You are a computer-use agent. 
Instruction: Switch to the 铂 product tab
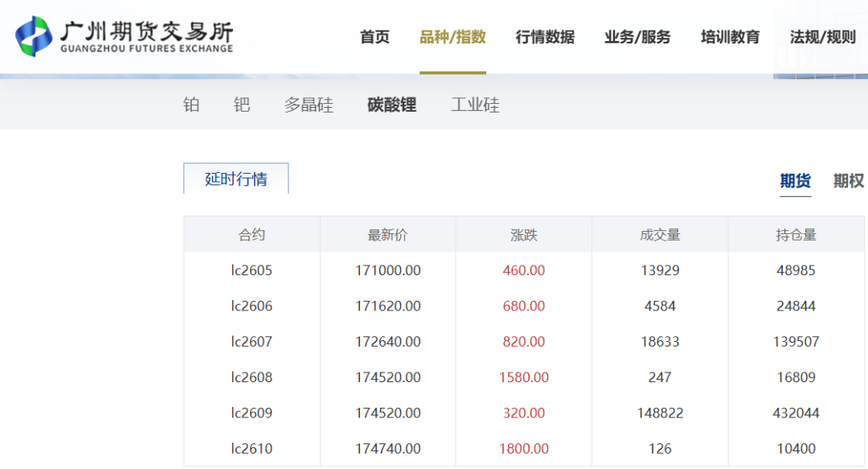tap(191, 105)
